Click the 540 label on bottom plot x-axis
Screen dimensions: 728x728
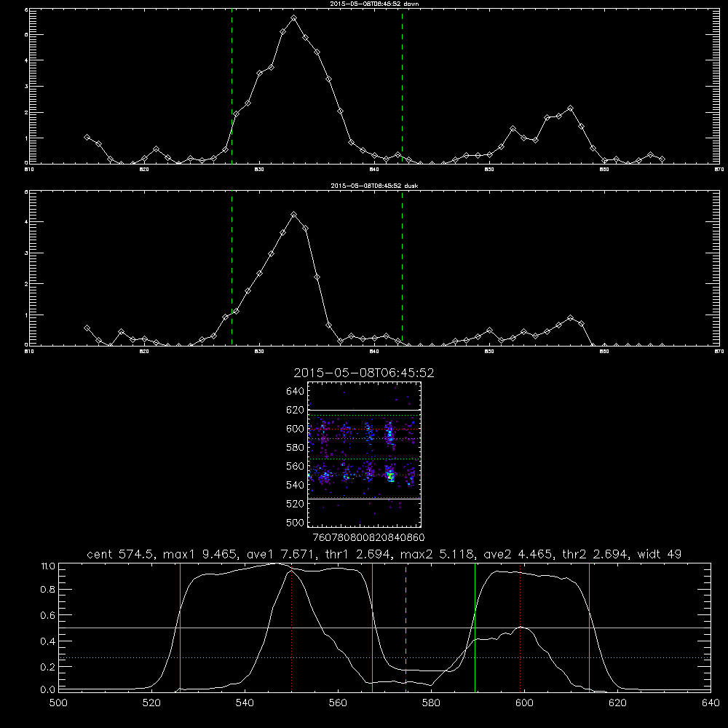pos(245,703)
